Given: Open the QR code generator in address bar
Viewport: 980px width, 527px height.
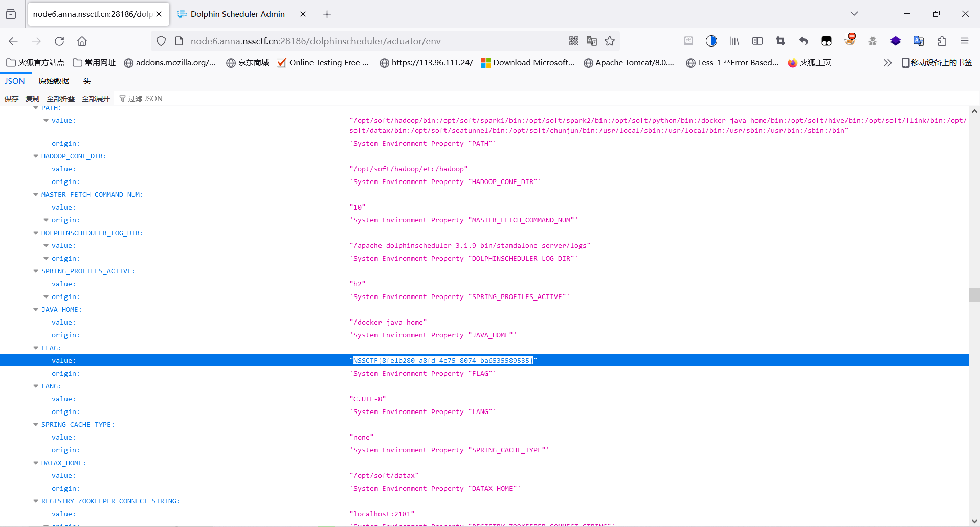Looking at the screenshot, I should 574,41.
